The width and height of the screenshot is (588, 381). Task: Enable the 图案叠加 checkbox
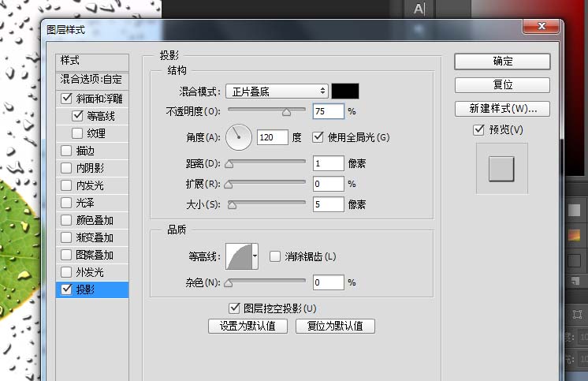point(66,255)
